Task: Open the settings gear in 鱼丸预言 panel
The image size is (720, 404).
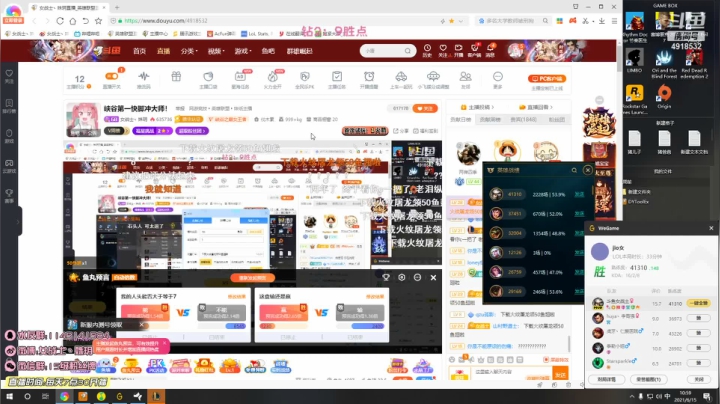Action: point(402,277)
